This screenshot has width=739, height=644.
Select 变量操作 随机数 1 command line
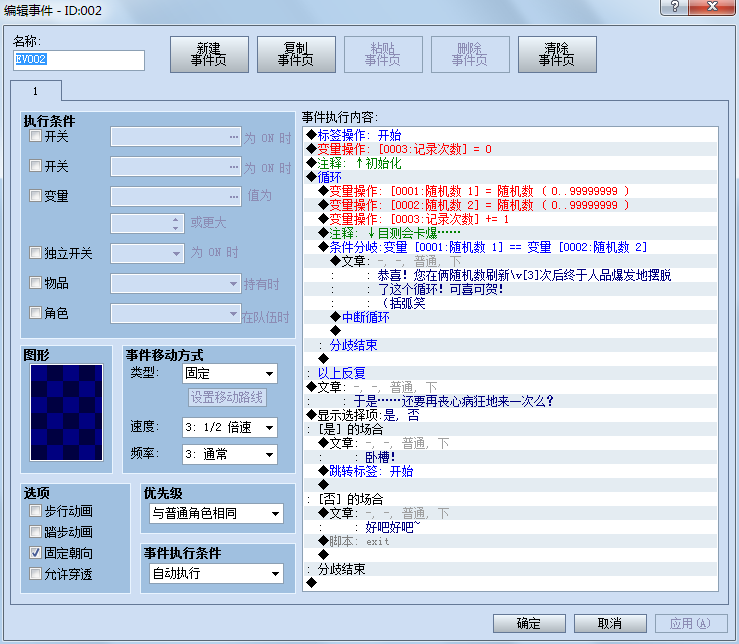pos(511,191)
